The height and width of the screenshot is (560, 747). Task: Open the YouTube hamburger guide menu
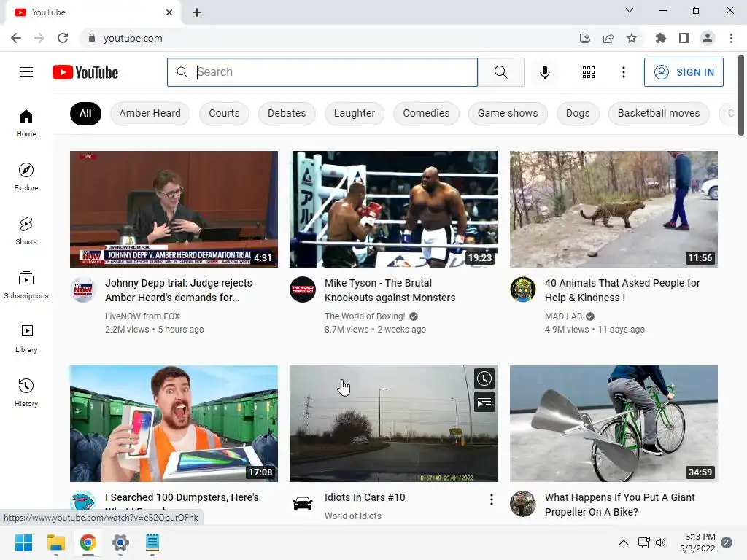[26, 72]
